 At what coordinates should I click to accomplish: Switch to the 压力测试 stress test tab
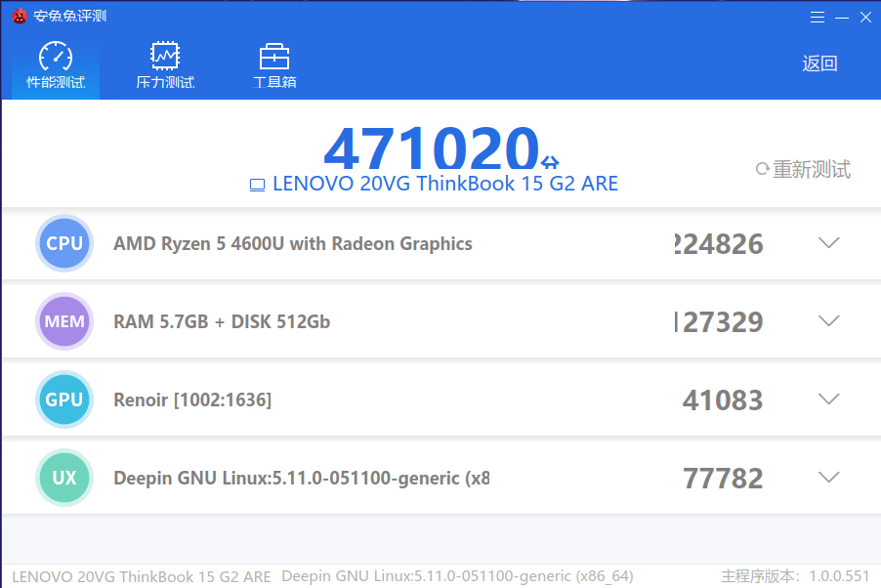(x=165, y=65)
